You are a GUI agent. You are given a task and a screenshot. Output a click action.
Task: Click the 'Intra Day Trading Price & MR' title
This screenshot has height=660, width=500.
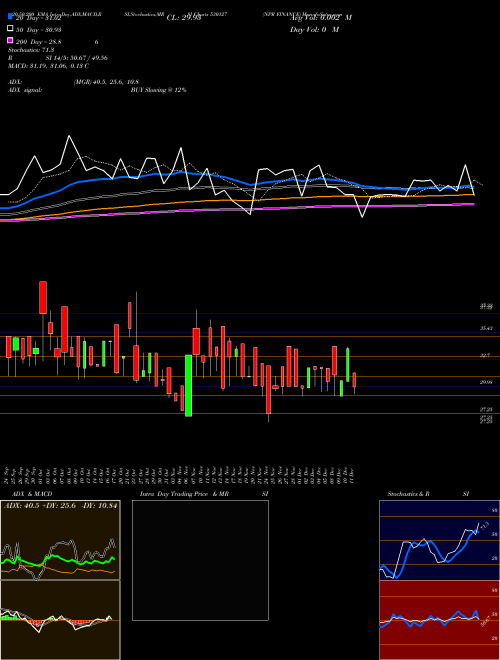(184, 494)
